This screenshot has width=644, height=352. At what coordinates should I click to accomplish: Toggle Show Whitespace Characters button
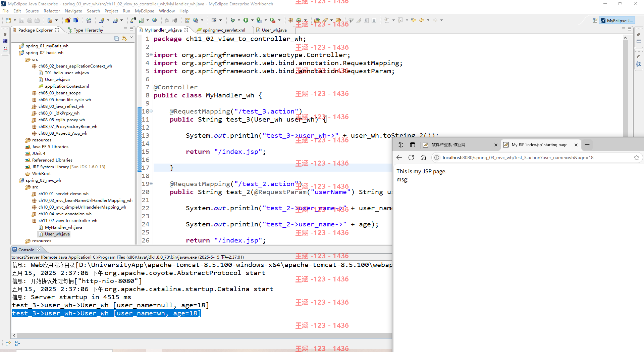pyautogui.click(x=374, y=20)
